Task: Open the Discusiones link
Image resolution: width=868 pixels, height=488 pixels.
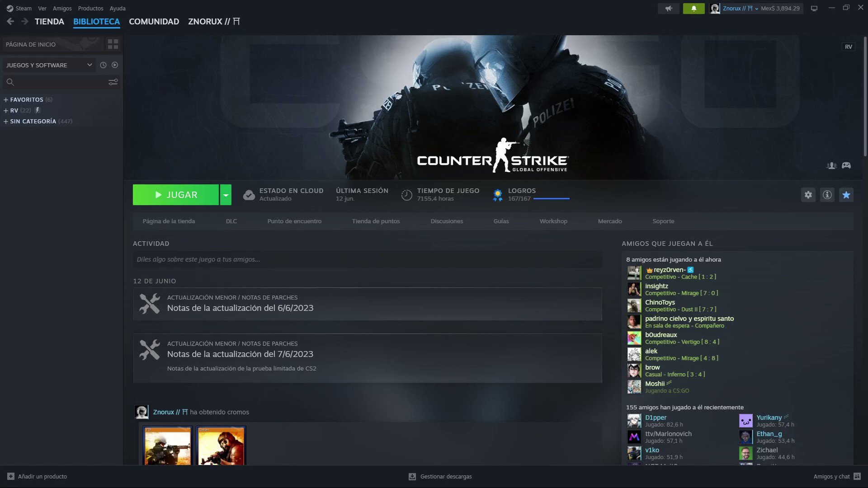Action: (x=447, y=221)
